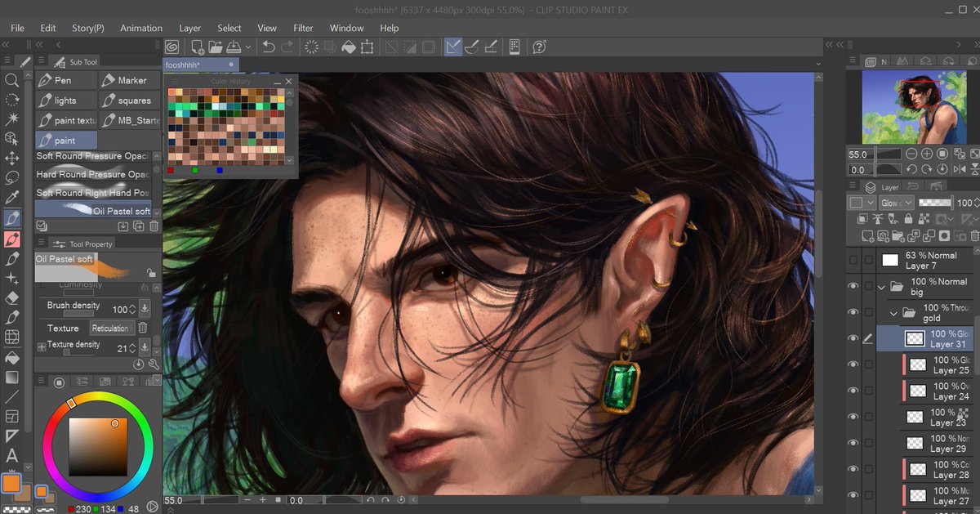980x514 pixels.
Task: Select the Eyedropper tool
Action: [12, 198]
